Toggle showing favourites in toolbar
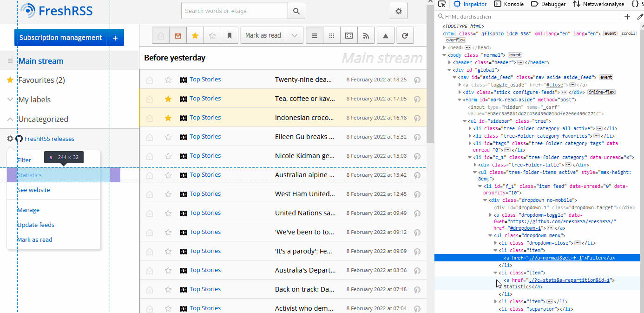The width and height of the screenshot is (644, 313). point(195,35)
